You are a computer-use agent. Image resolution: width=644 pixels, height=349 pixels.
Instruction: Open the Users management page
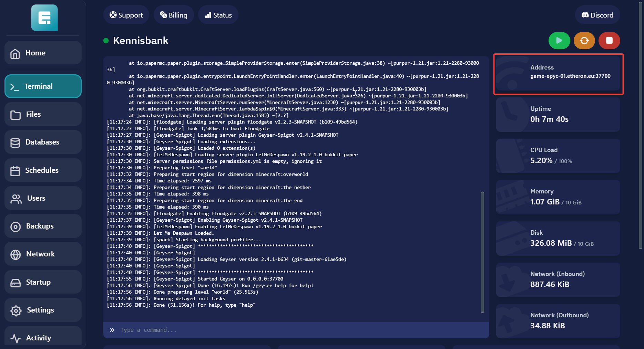point(43,198)
